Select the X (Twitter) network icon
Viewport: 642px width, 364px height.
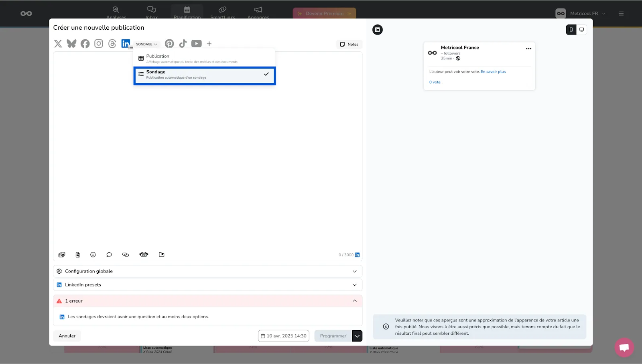click(58, 44)
